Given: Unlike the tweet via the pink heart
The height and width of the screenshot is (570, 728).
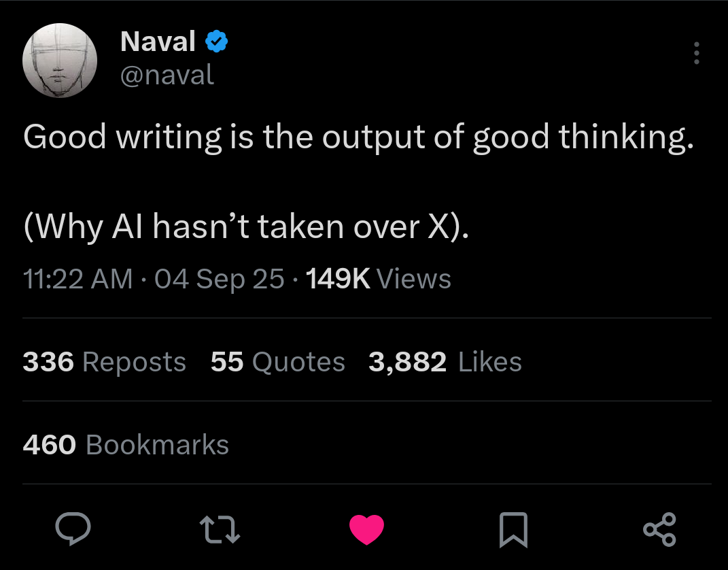Looking at the screenshot, I should pyautogui.click(x=366, y=530).
